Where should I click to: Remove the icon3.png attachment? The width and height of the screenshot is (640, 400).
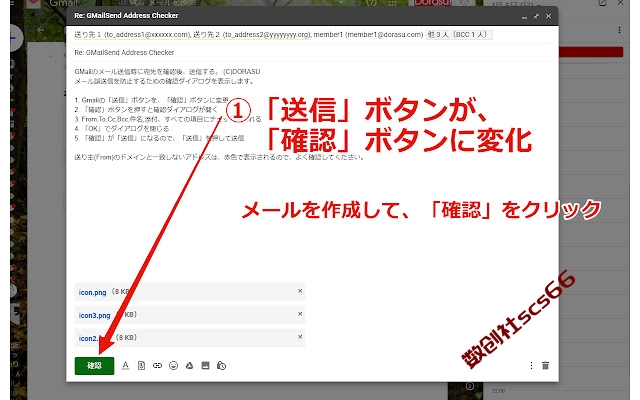(x=300, y=314)
